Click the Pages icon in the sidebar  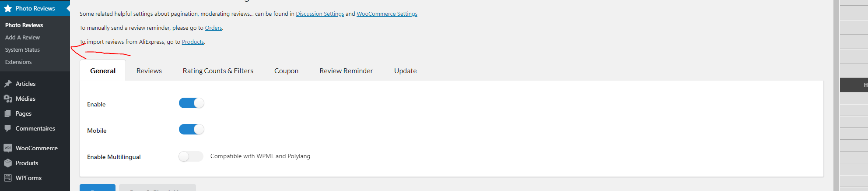coord(8,113)
